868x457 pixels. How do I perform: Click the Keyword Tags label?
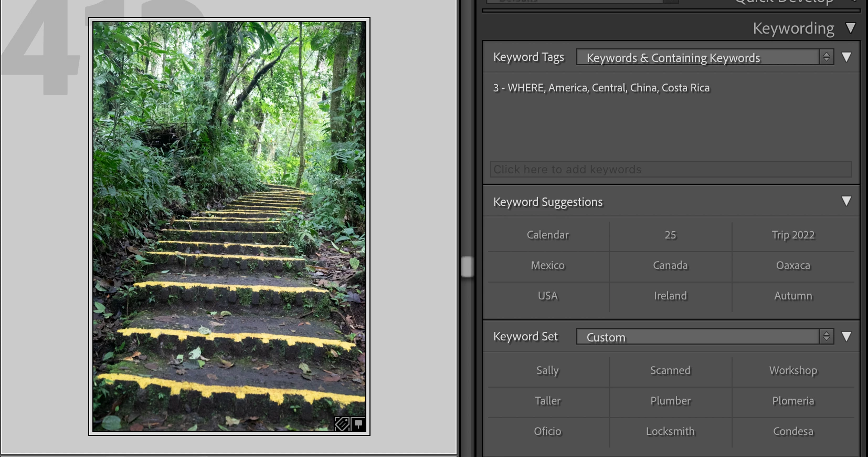528,57
